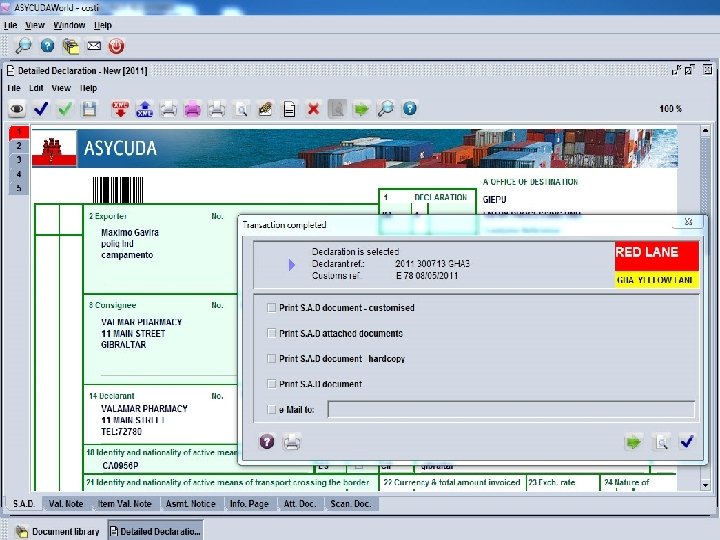The width and height of the screenshot is (720, 540).
Task: Open the main Help menu
Action: (103, 25)
